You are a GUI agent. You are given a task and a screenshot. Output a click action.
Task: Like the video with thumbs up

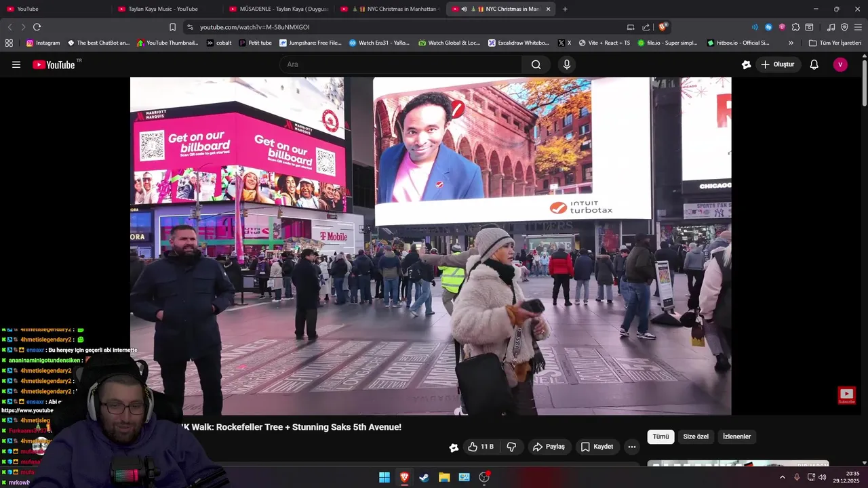(480, 447)
